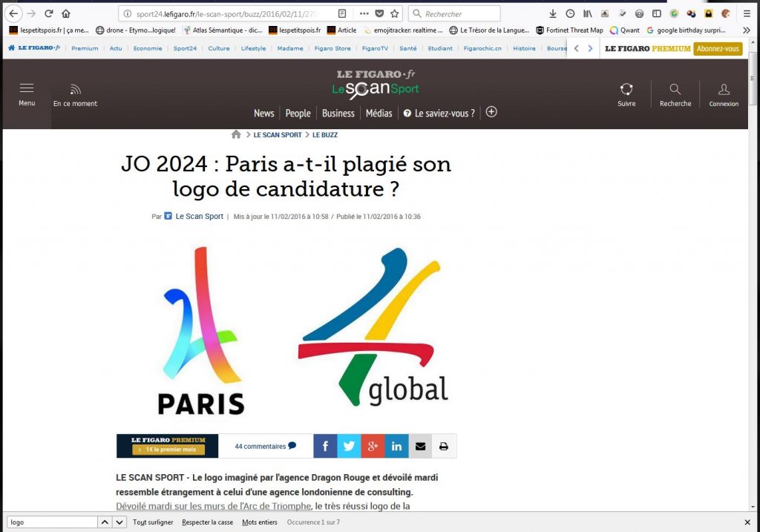Image resolution: width=760 pixels, height=532 pixels.
Task: Toggle 'Respecter la casse' option
Action: tap(207, 522)
